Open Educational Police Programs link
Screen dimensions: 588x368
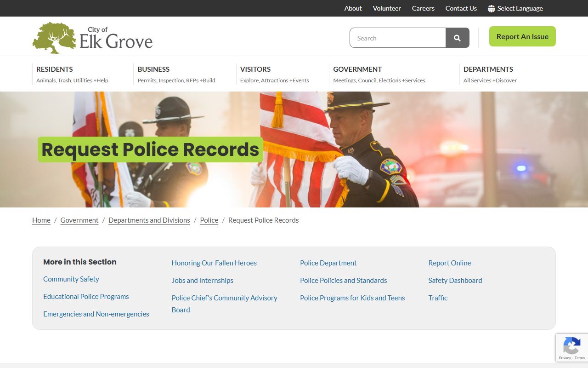pos(86,297)
